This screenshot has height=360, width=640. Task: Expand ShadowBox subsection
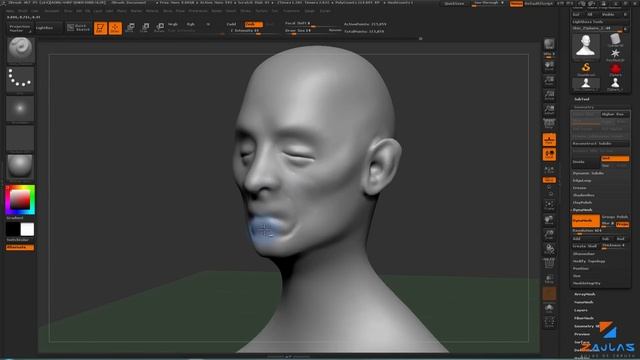[584, 195]
